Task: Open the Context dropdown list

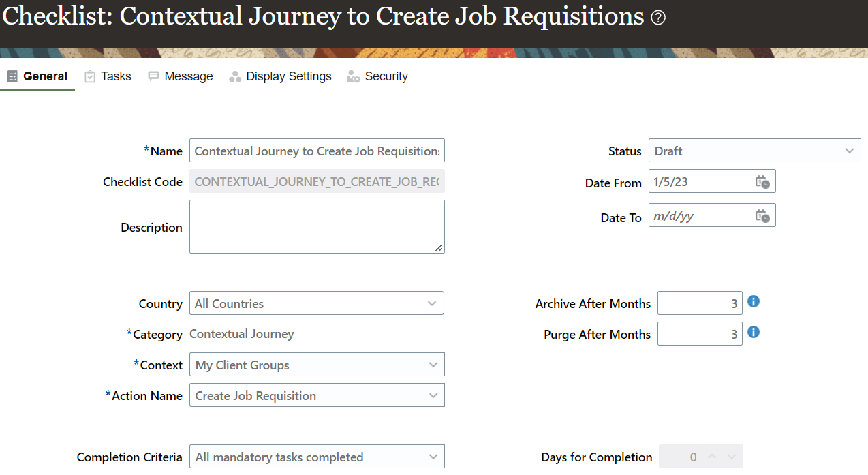Action: 433,365
